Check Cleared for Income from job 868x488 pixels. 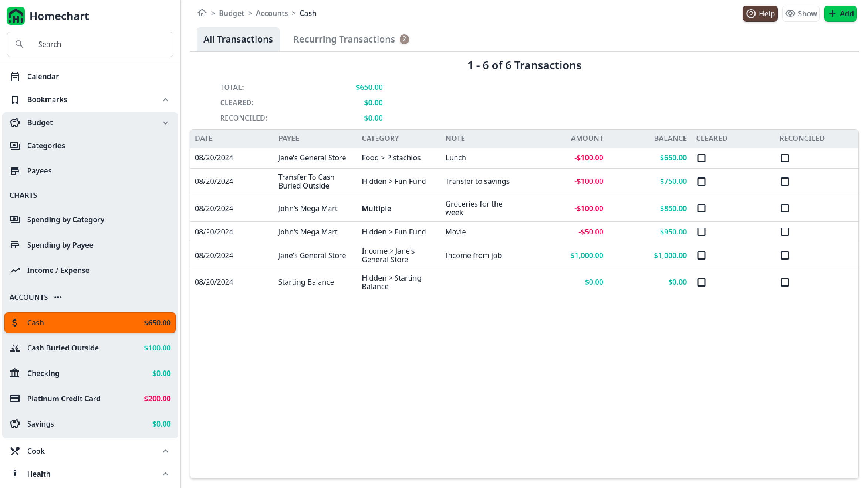[x=701, y=255]
